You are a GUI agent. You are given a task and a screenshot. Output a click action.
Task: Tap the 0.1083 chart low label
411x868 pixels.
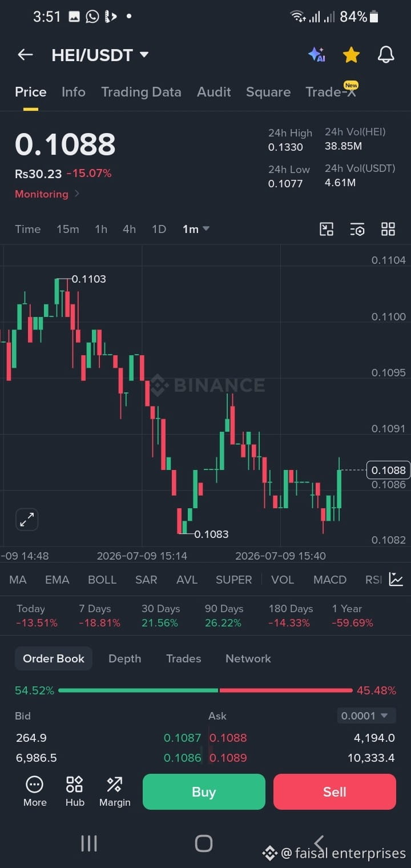click(x=211, y=534)
